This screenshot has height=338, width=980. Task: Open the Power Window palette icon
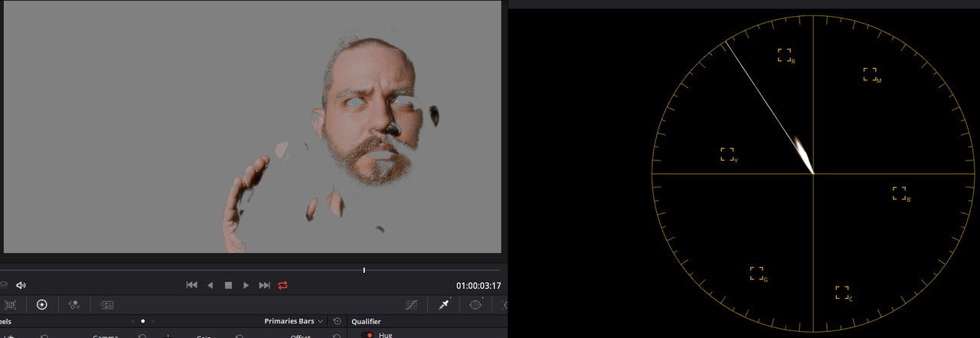point(475,304)
